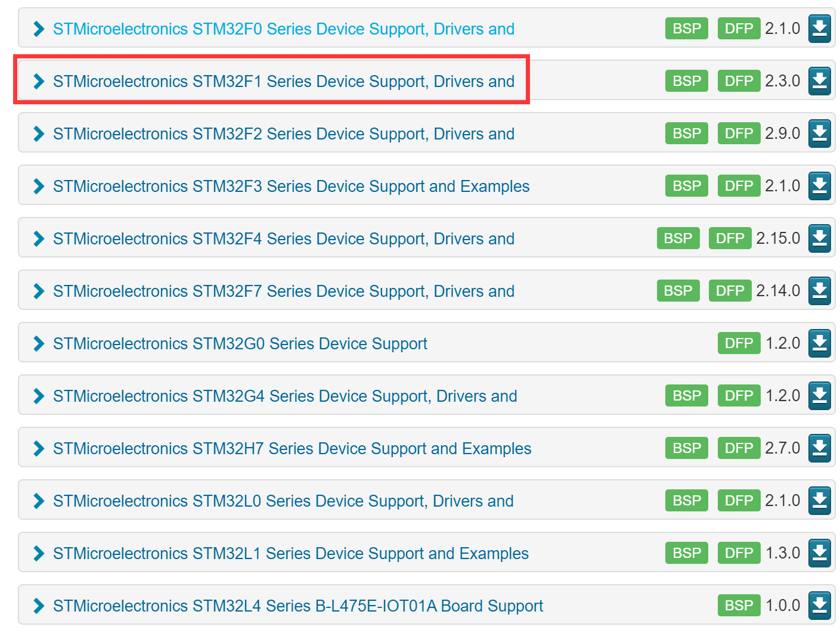Click the DFP badge on STM32F0 row
This screenshot has height=633, width=840.
click(x=739, y=29)
